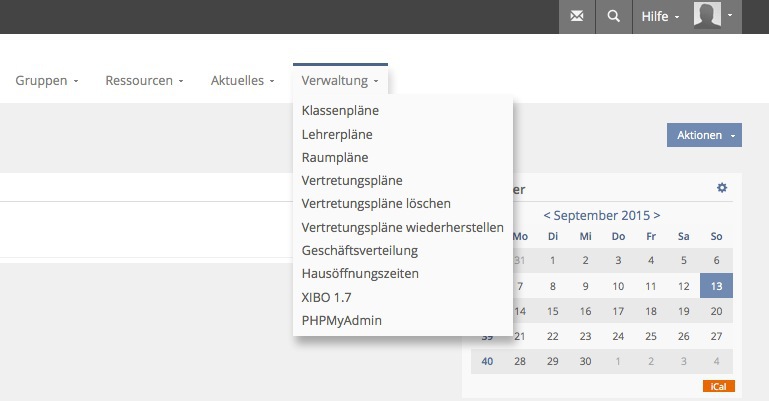
Task: Open the Ressourcen dropdown menu
Action: tap(144, 80)
